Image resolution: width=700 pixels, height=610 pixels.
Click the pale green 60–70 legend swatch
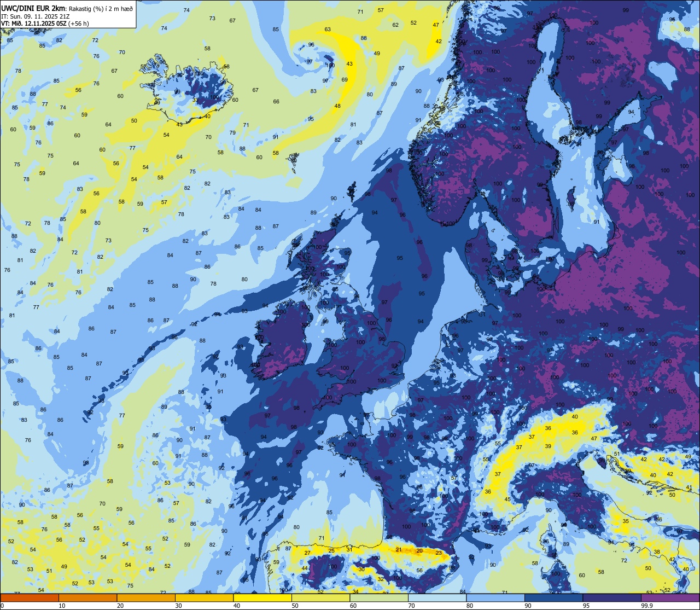[x=379, y=597]
